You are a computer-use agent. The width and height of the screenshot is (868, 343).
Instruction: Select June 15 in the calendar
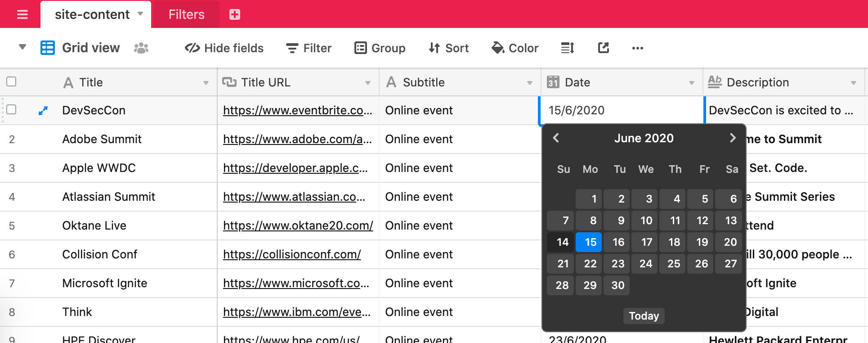pyautogui.click(x=589, y=242)
